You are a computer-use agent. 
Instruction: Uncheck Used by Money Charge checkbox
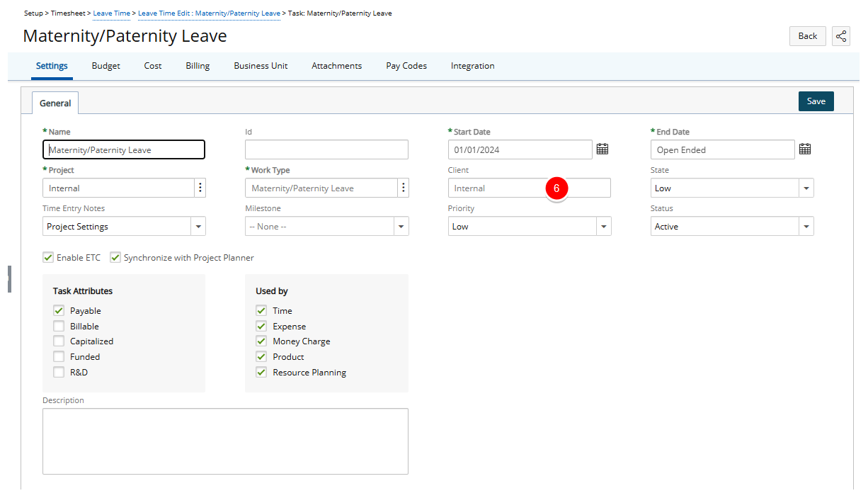(261, 341)
